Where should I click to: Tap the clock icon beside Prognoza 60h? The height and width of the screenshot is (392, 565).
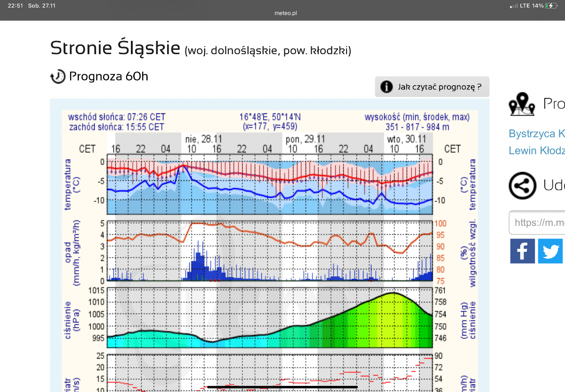(57, 76)
